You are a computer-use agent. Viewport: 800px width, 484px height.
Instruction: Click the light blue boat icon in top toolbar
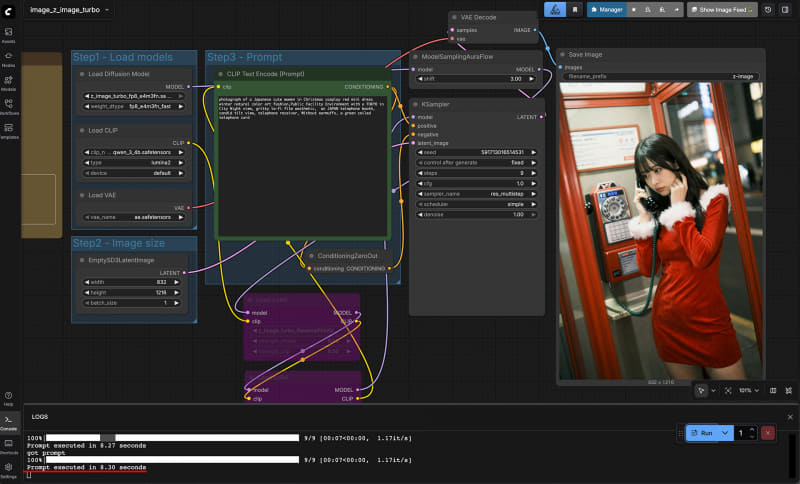(x=555, y=10)
